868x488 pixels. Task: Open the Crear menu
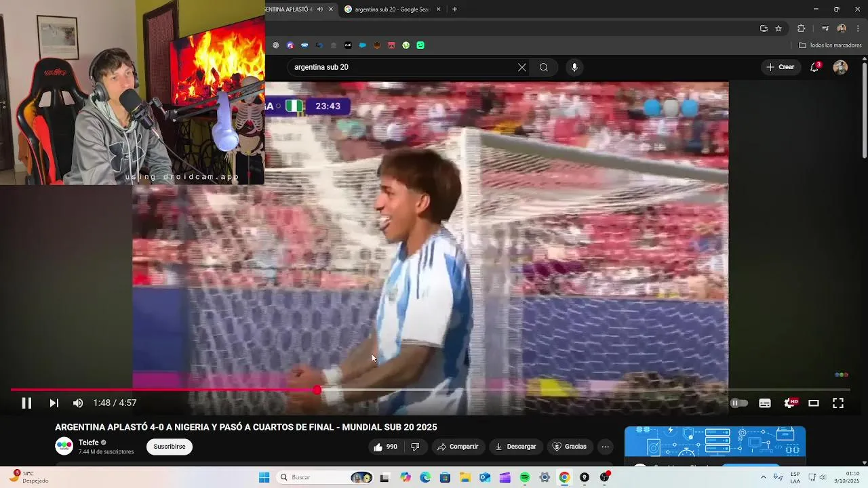[x=781, y=67]
